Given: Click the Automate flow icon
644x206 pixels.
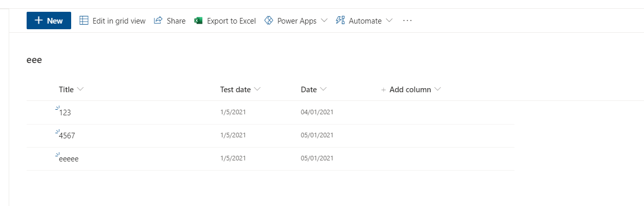Looking at the screenshot, I should [340, 20].
